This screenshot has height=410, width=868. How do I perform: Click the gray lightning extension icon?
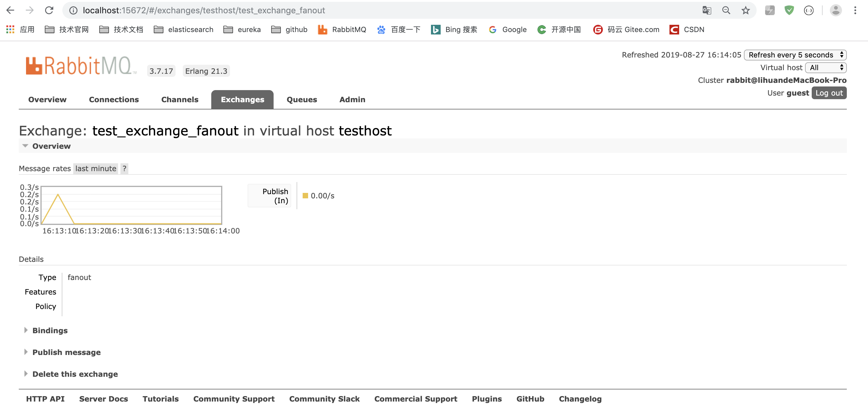point(770,11)
